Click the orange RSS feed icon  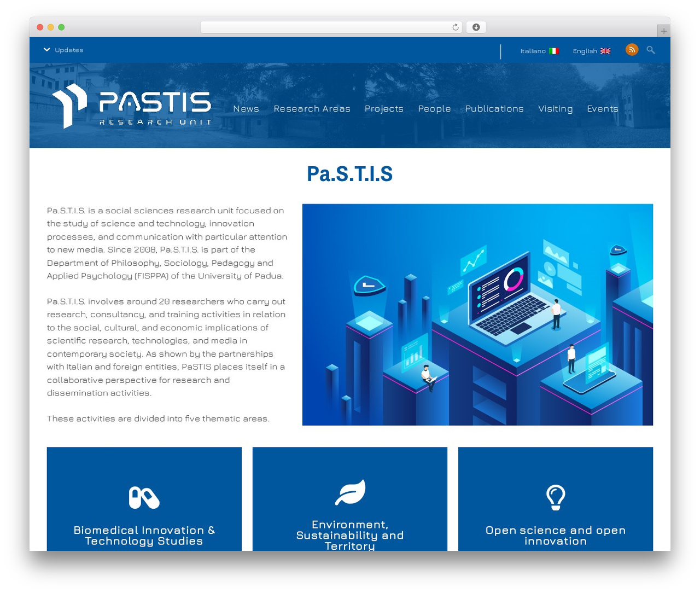click(x=632, y=50)
